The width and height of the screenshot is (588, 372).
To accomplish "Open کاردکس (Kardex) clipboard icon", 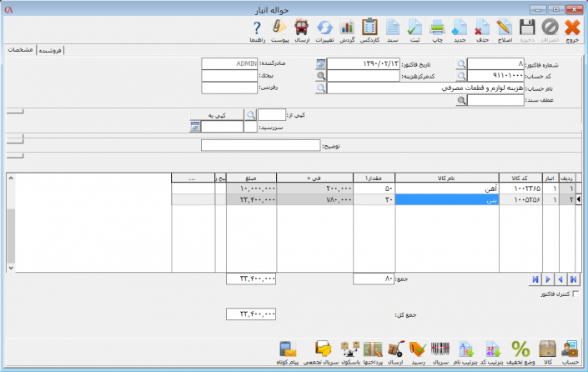I will point(369,30).
